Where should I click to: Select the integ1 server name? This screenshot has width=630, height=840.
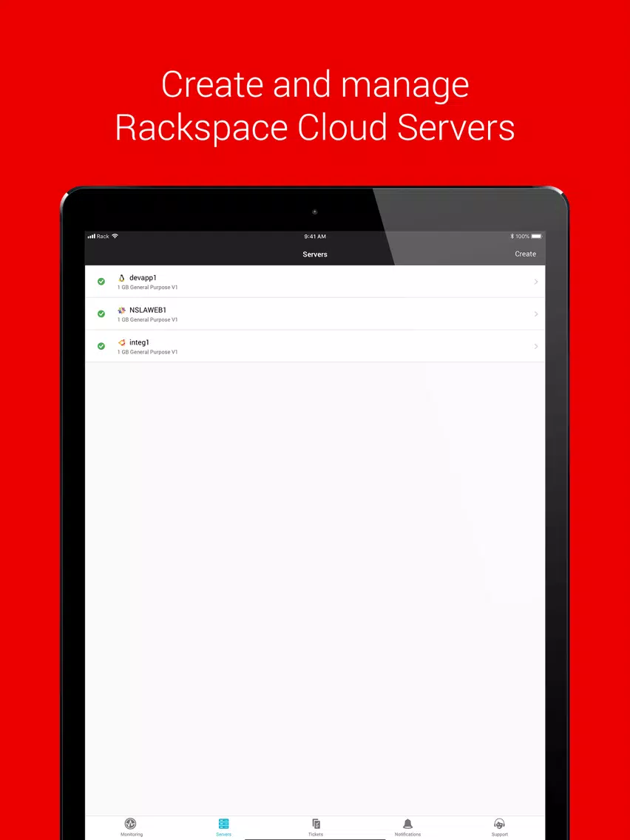139,342
